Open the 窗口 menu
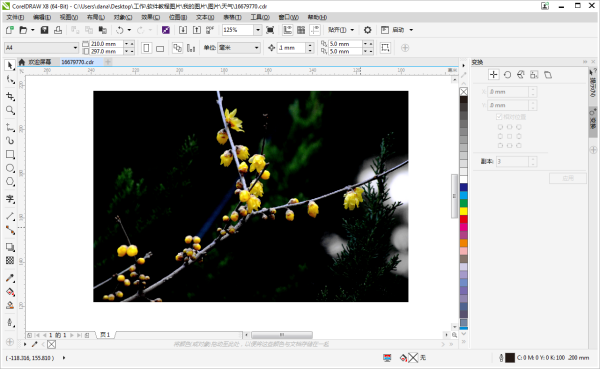The height and width of the screenshot is (369, 600). (289, 17)
